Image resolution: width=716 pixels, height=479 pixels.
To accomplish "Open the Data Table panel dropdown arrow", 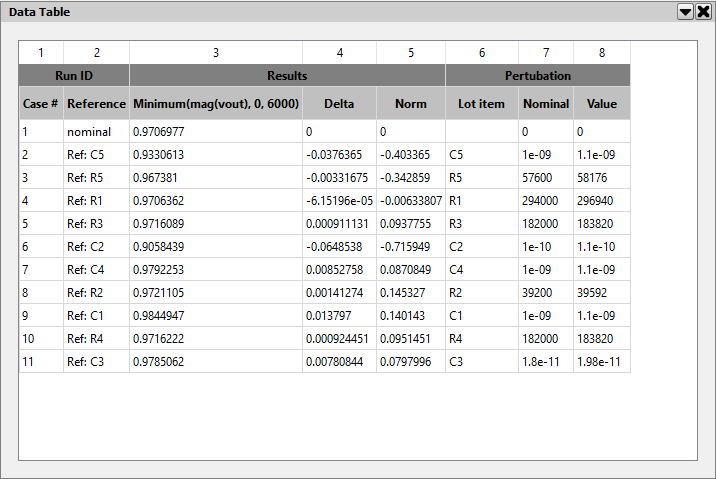I will (685, 11).
